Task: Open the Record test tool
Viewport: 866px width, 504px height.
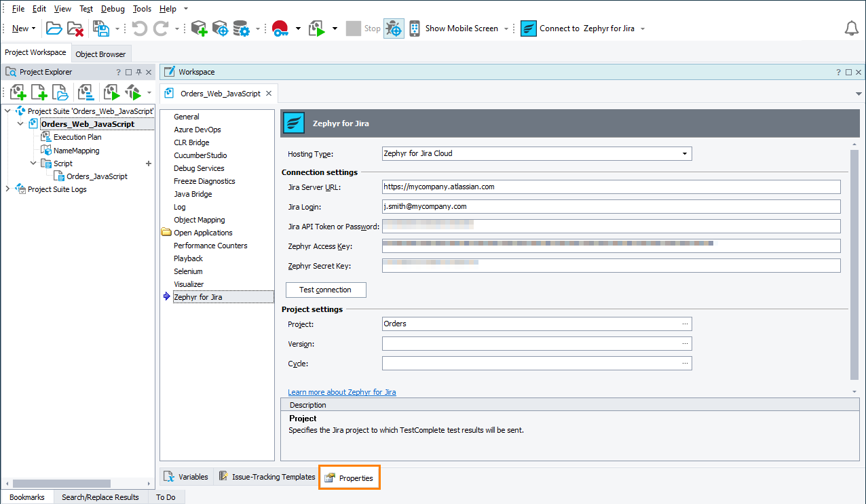Action: coord(280,28)
